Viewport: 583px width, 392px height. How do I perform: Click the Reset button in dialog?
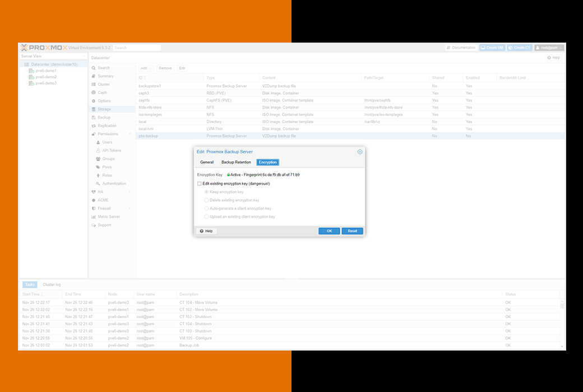352,231
